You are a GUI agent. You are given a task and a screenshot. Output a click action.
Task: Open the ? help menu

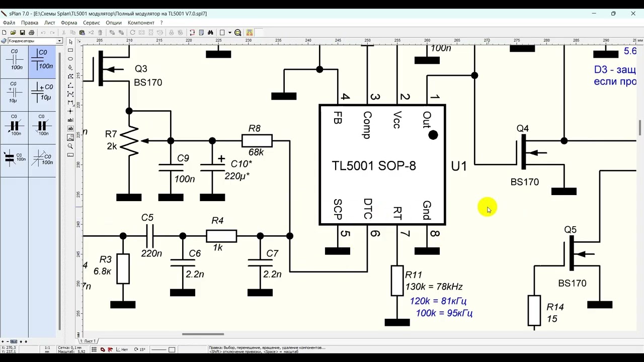coord(162,23)
